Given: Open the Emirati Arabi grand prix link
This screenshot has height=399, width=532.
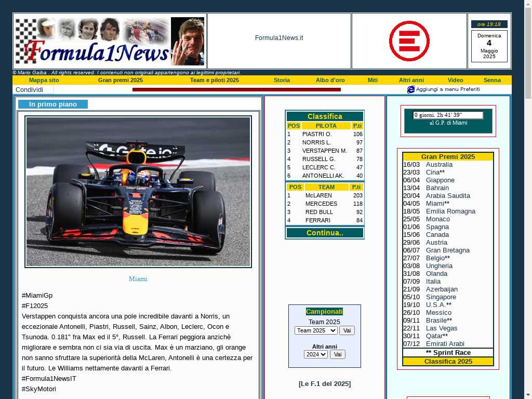Looking at the screenshot, I should [445, 344].
